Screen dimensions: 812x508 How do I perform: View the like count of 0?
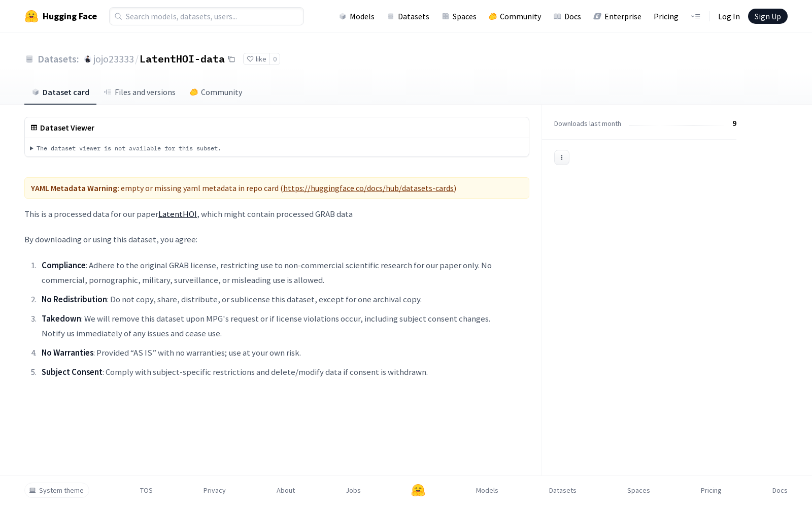tap(275, 59)
